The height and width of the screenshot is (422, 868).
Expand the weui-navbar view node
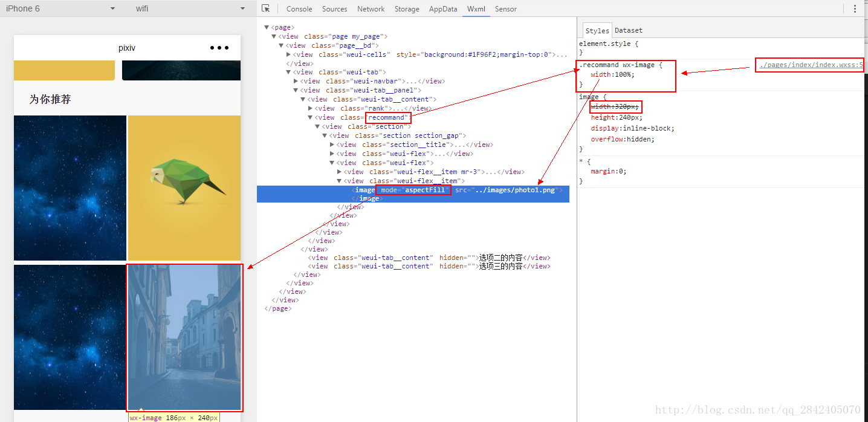pyautogui.click(x=296, y=81)
